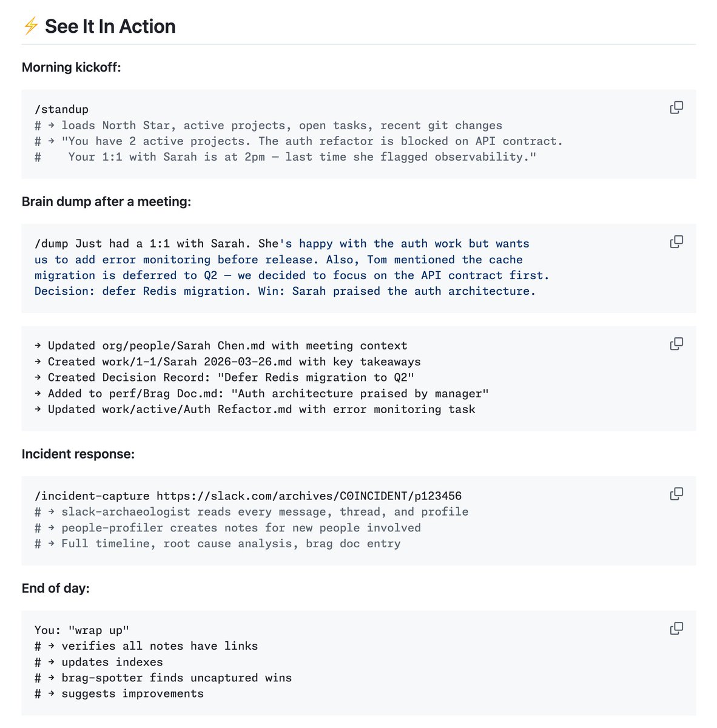
Task: Copy the "wrap up" code block
Action: click(x=676, y=629)
